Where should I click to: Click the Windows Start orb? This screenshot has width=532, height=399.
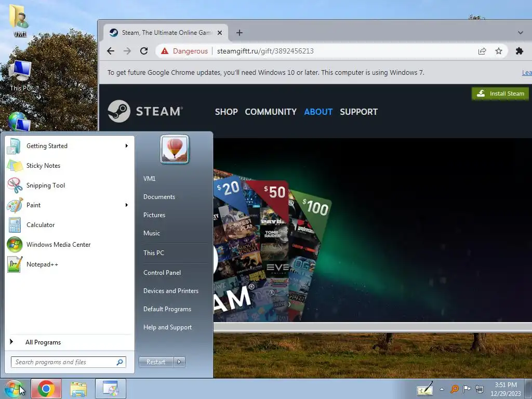tap(14, 389)
